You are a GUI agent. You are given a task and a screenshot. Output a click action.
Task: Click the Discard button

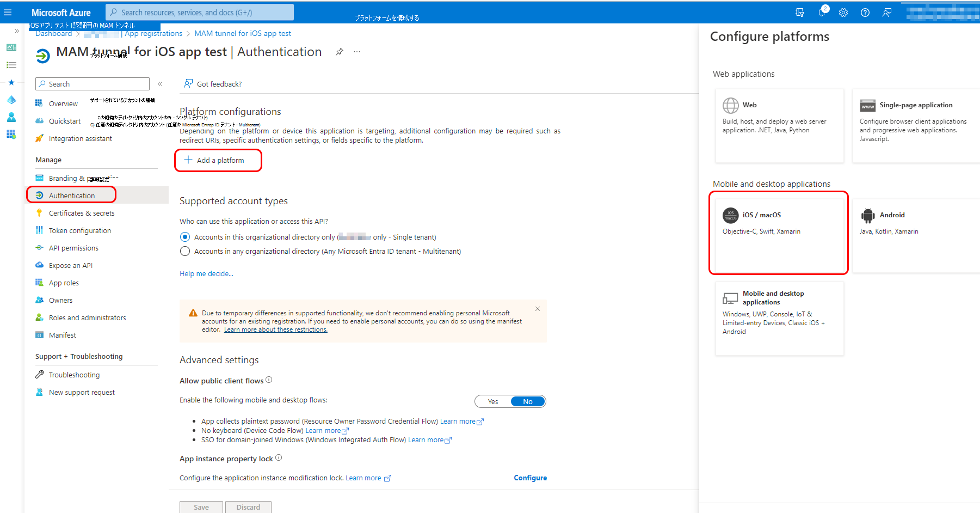pyautogui.click(x=248, y=507)
